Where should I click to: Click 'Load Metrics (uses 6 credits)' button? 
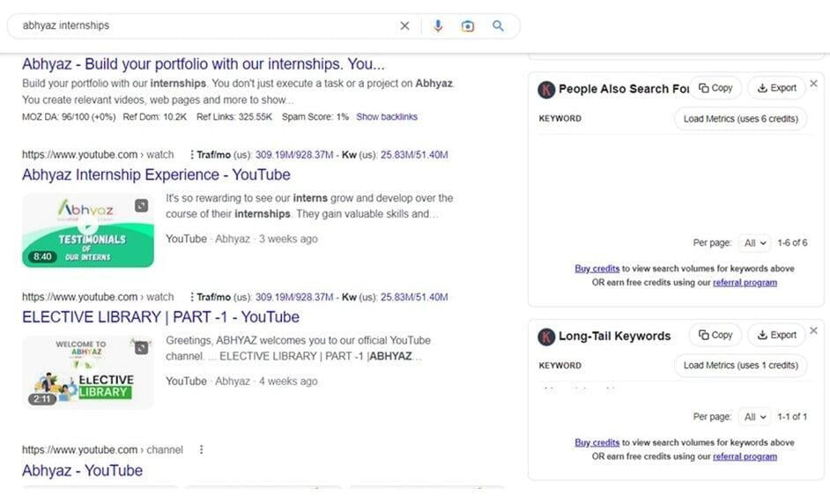(x=740, y=119)
